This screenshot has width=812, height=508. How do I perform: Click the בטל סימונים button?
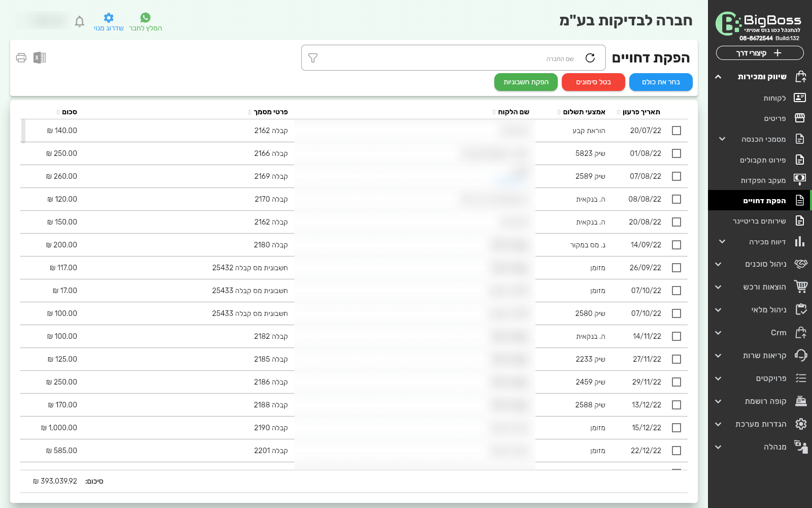(593, 82)
